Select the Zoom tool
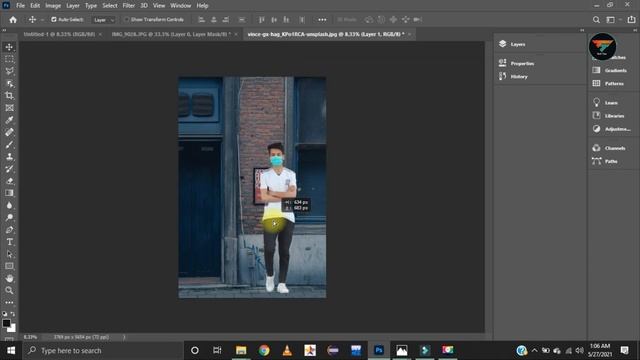Screen dimensions: 640x360 (x=9, y=291)
